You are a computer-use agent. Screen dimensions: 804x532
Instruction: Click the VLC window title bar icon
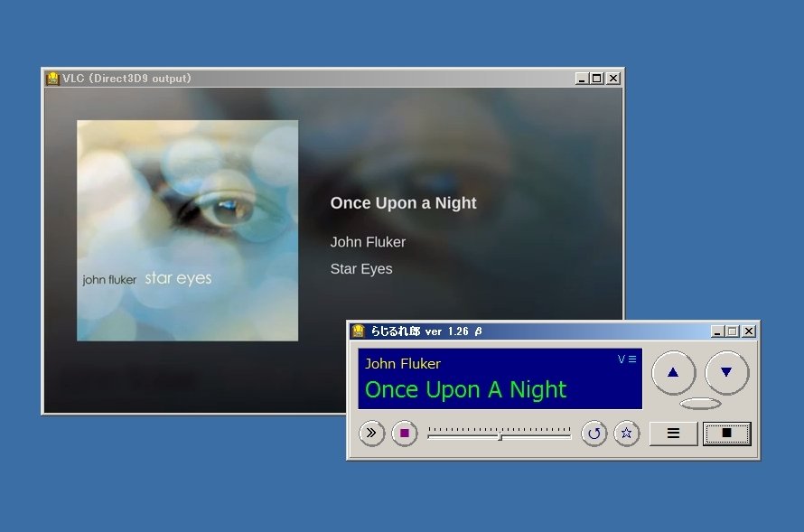coord(52,79)
